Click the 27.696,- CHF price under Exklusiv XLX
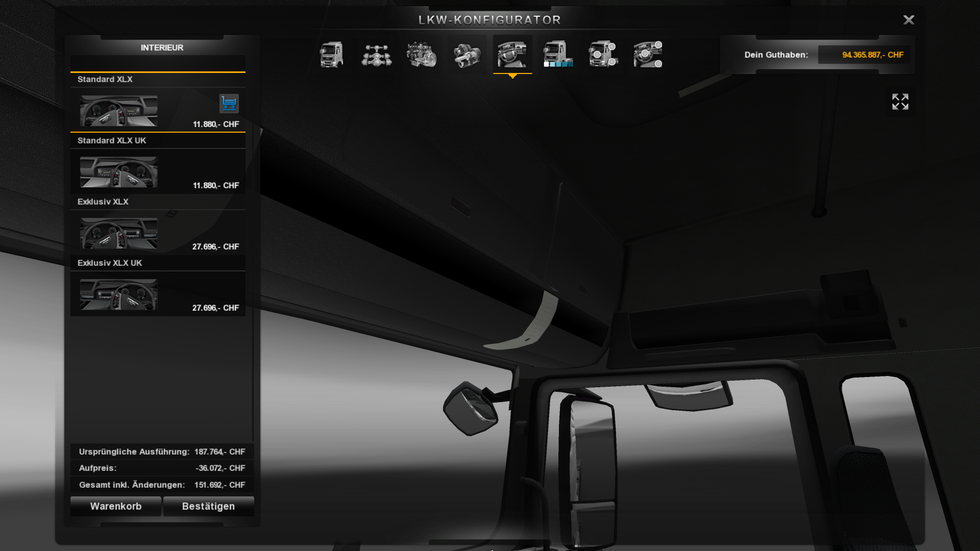Screen dimensions: 980x551 pos(215,246)
